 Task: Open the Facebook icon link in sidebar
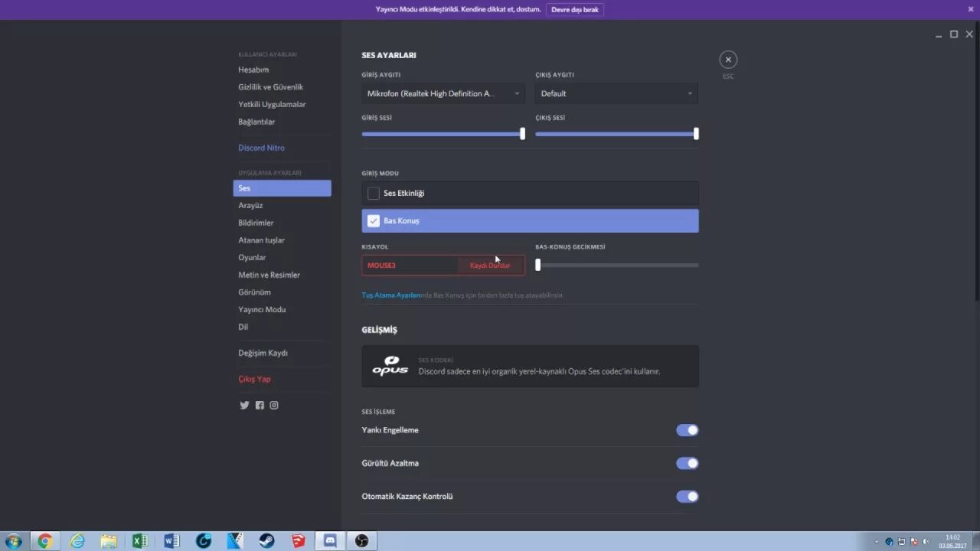260,406
